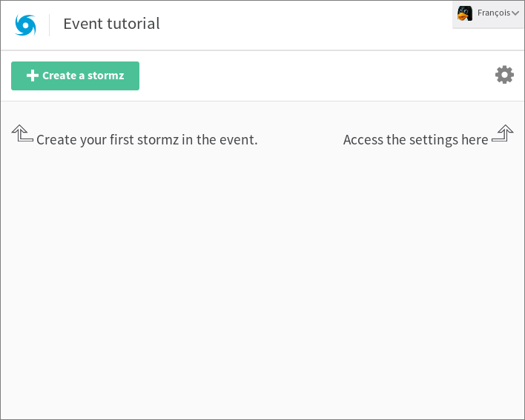Click the up-left arrow hint icon
525x420 pixels.
(22, 133)
